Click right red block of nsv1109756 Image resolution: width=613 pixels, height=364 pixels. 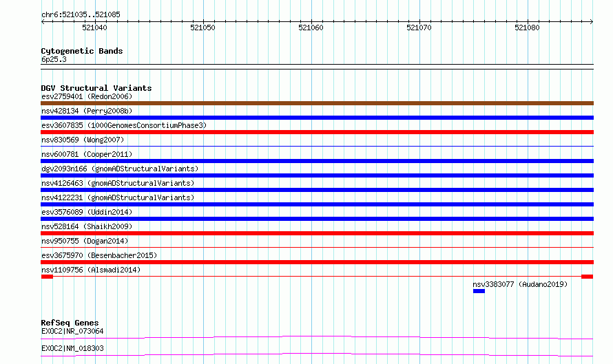coord(588,277)
